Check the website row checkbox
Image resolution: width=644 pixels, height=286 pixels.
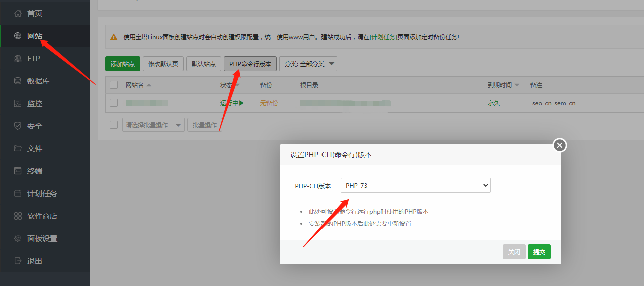pyautogui.click(x=114, y=103)
